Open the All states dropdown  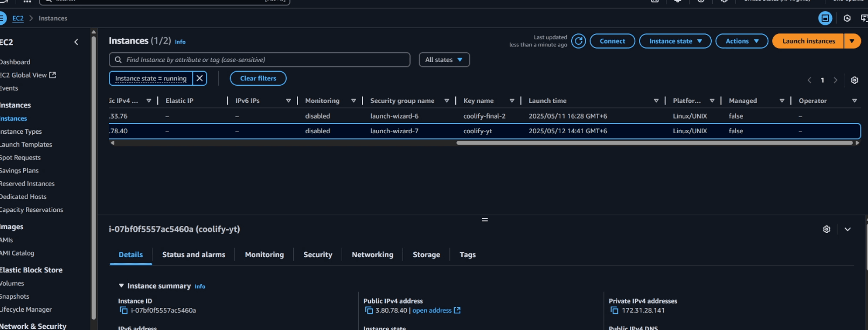click(x=444, y=60)
